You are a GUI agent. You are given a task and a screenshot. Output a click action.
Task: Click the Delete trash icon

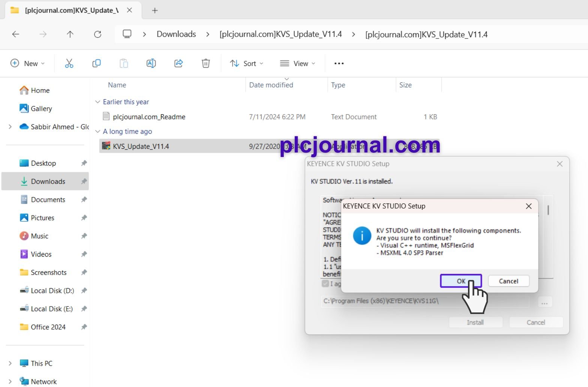(x=206, y=63)
